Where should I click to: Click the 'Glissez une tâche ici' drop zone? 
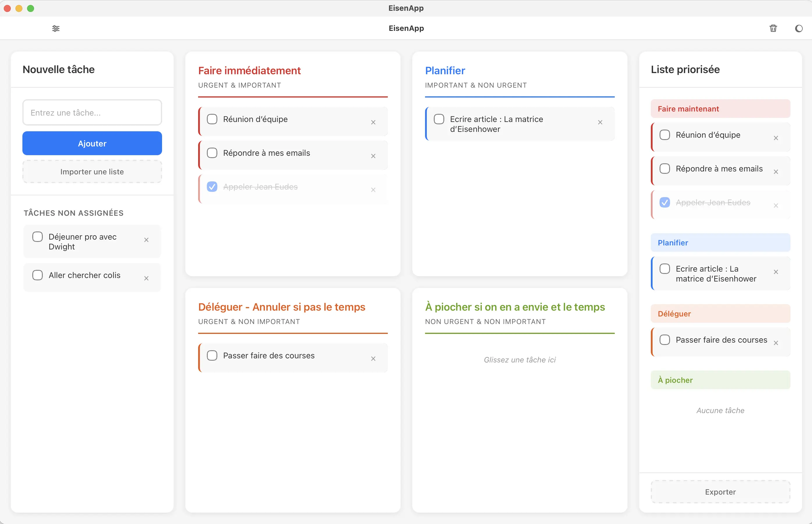[520, 359]
